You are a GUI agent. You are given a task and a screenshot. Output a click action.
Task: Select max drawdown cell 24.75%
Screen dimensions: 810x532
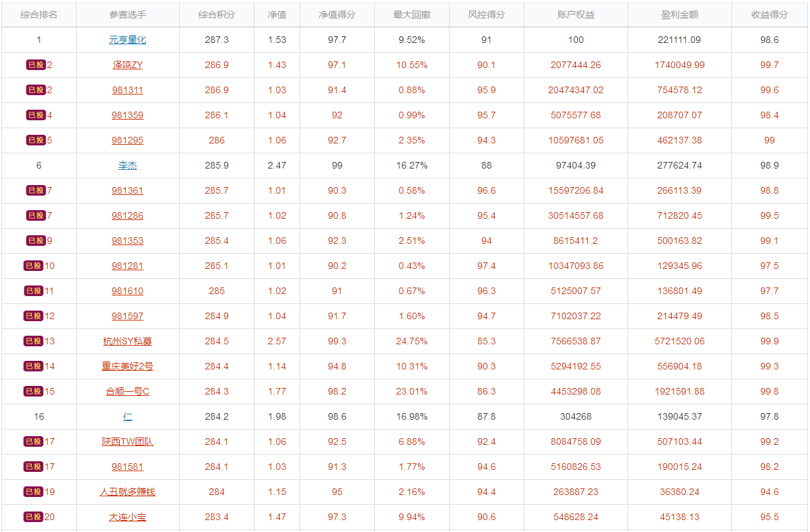tap(412, 341)
